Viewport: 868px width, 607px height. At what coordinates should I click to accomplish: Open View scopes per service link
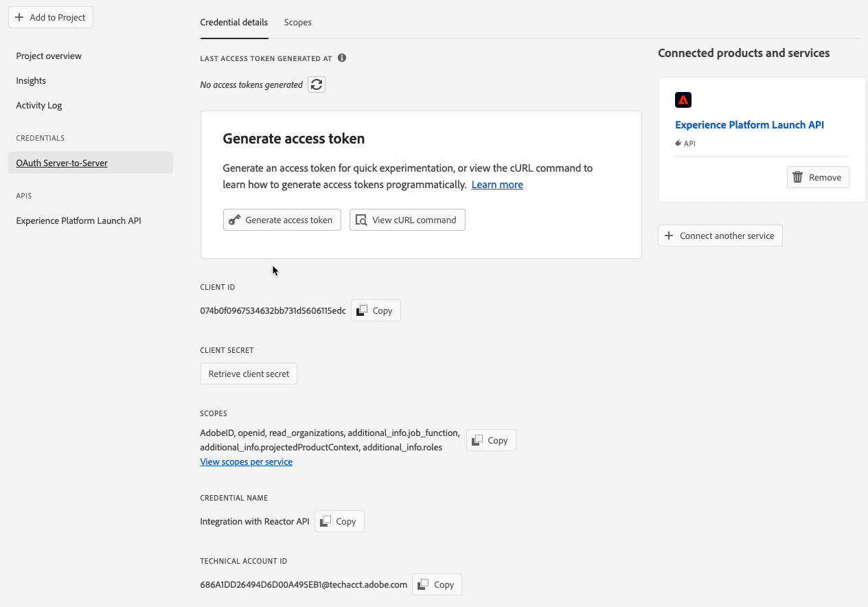tap(247, 462)
